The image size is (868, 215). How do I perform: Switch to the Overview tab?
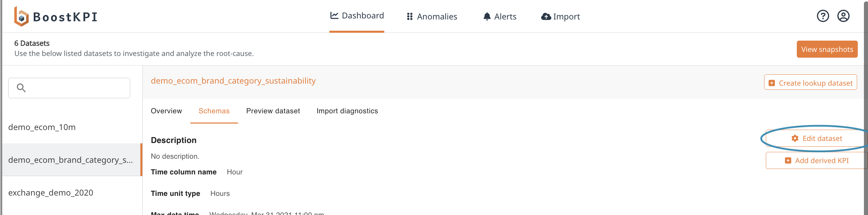[x=166, y=111]
